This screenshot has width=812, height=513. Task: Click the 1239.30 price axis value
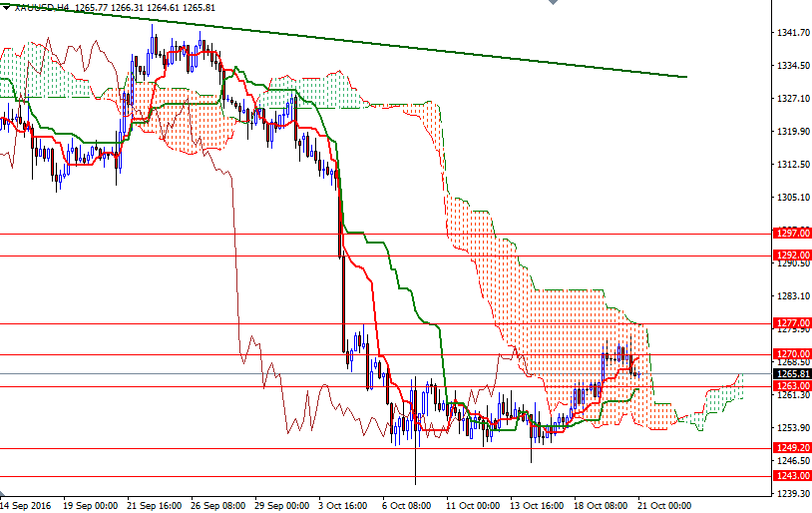(793, 493)
